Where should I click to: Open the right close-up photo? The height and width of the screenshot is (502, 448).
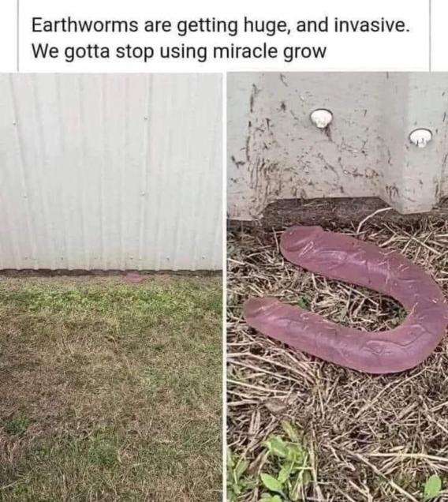[338, 287]
